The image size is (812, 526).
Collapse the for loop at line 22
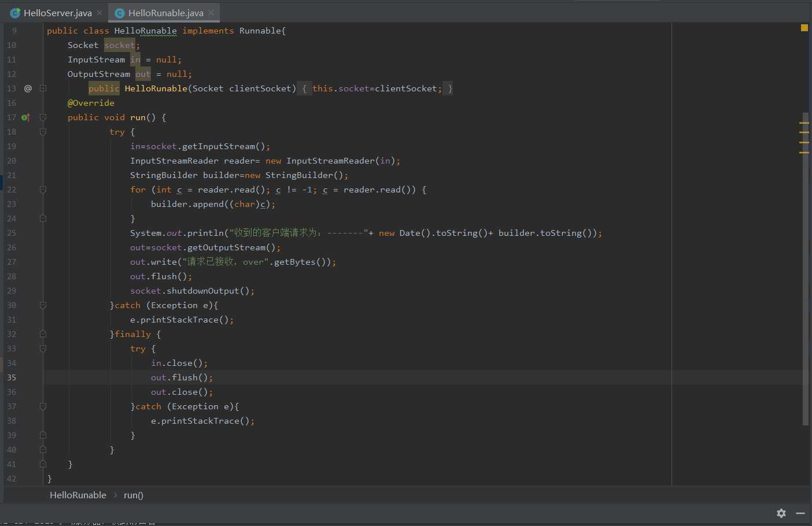[x=43, y=190]
